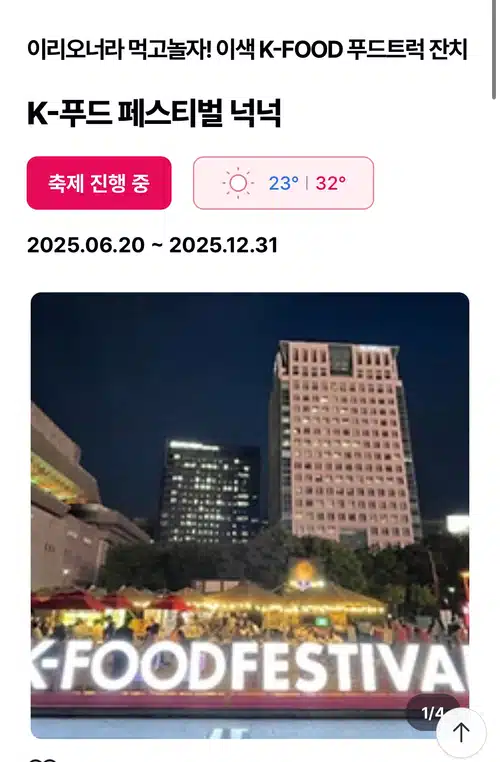Tap the 1/4 image counter badge
Screen dimensions: 500x762
(x=432, y=712)
